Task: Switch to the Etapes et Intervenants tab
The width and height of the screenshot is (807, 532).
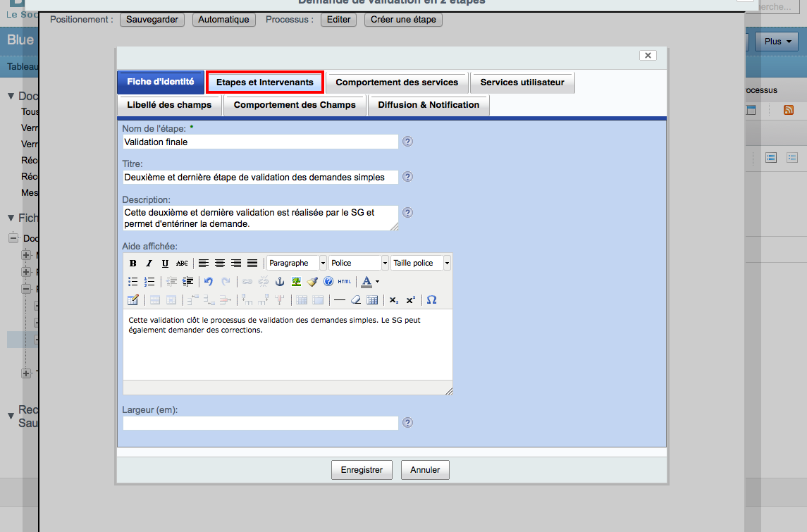Action: pos(264,82)
